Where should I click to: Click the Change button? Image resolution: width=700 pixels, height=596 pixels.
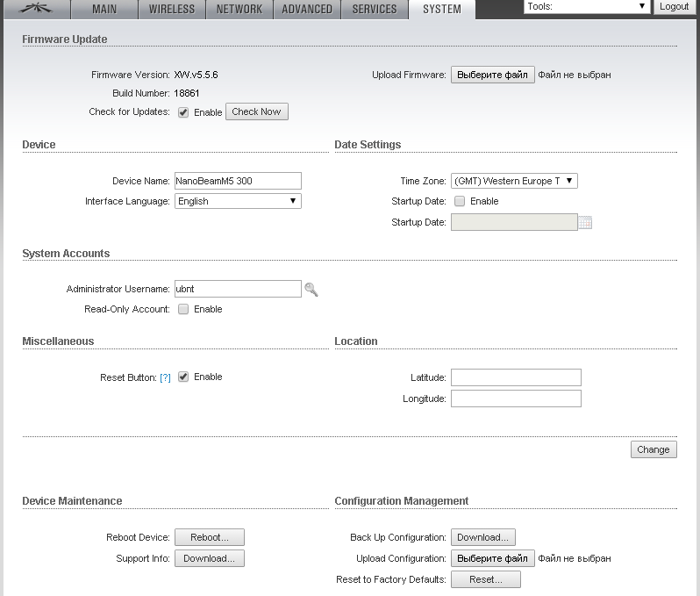(654, 449)
